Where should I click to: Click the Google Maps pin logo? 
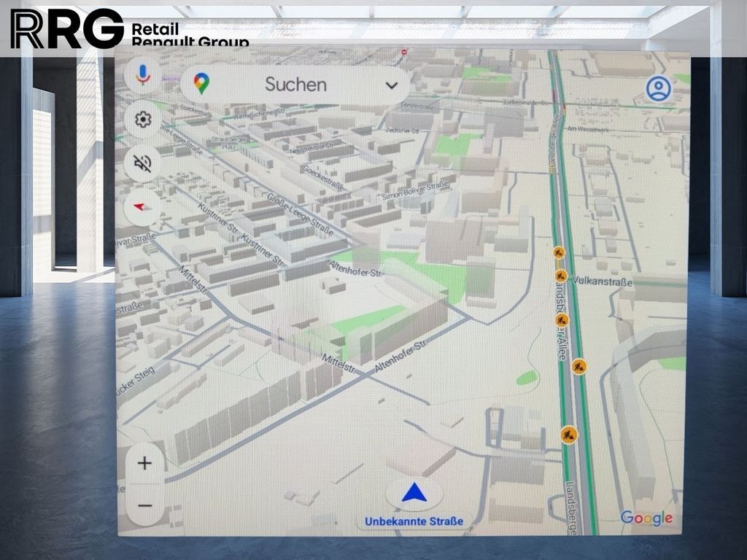coord(201,84)
